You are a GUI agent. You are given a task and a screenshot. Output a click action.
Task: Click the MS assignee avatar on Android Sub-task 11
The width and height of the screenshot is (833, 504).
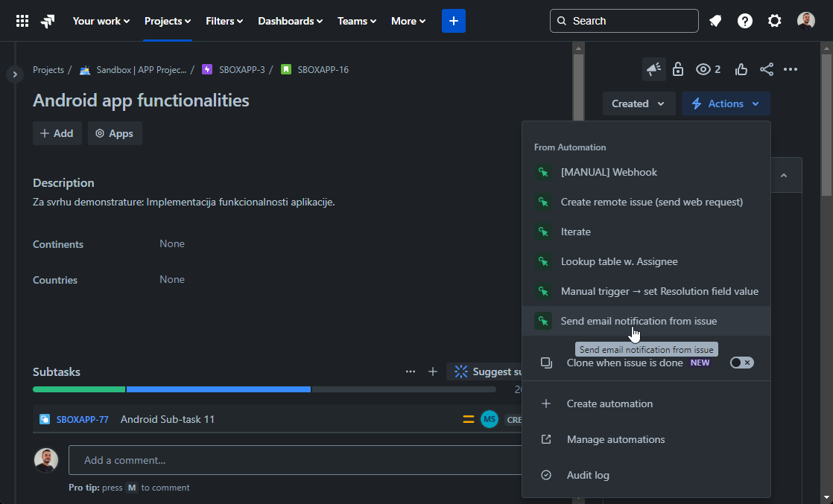click(490, 419)
